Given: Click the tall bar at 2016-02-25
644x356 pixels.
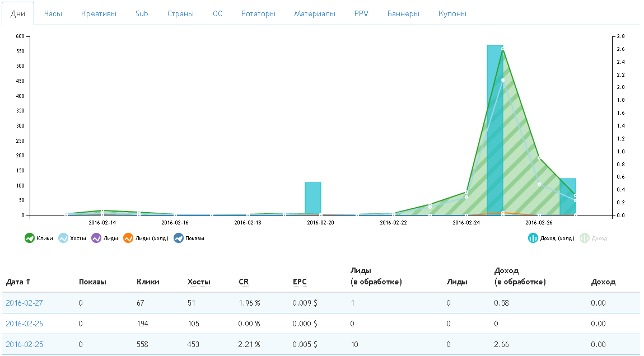Looking at the screenshot, I should [x=494, y=129].
